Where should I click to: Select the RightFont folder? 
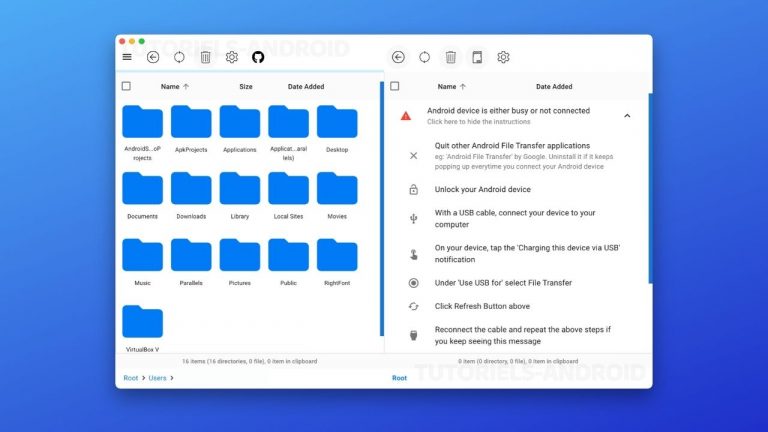click(x=337, y=262)
